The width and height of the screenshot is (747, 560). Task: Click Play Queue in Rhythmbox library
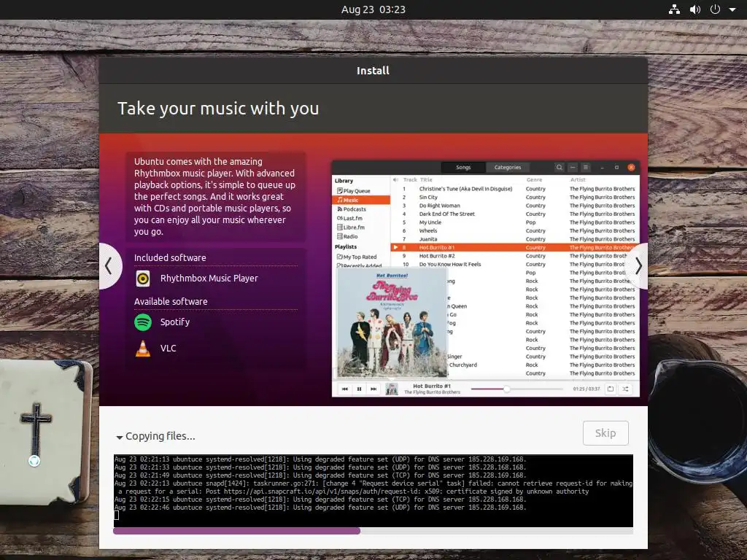click(354, 190)
